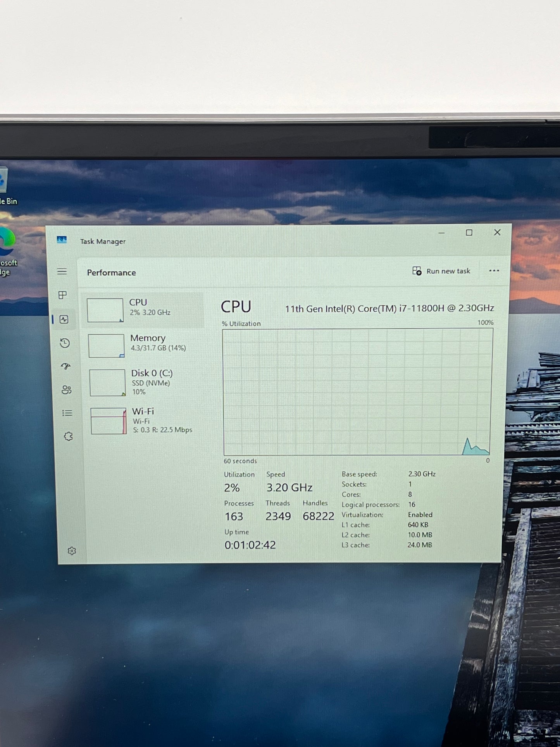The height and width of the screenshot is (747, 560).
Task: Open the Users page icon
Action: (67, 390)
